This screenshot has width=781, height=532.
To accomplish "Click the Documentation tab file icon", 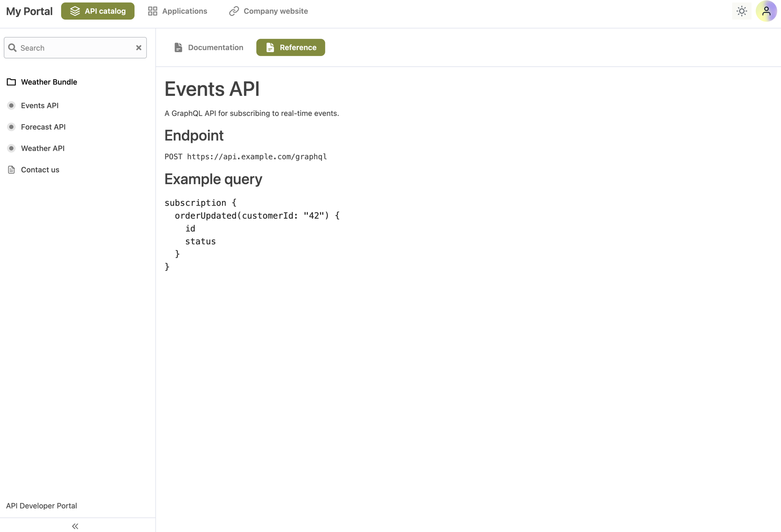I will [178, 48].
